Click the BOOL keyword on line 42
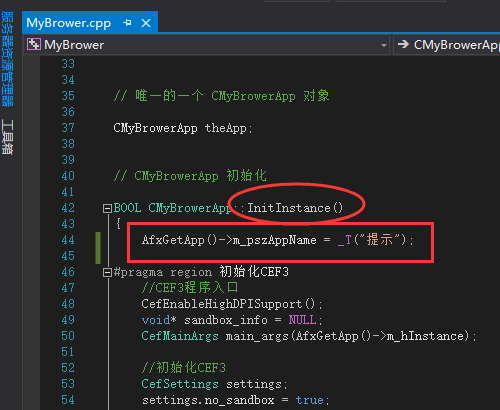 pos(127,208)
